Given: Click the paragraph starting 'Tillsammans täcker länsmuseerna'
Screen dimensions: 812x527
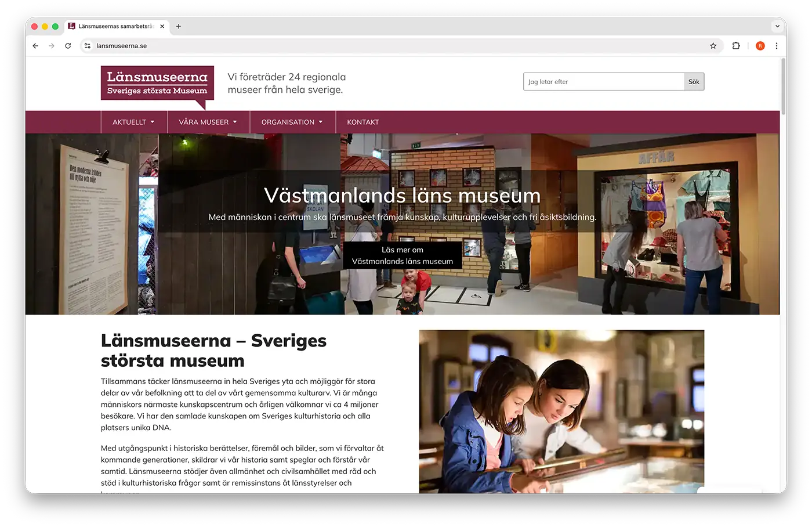Looking at the screenshot, I should click(240, 405).
